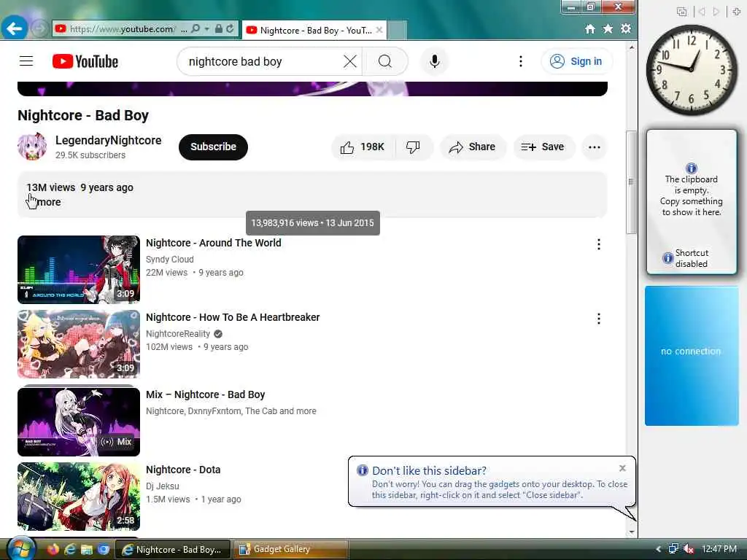Open the Nightcore - Dota title

tap(183, 470)
